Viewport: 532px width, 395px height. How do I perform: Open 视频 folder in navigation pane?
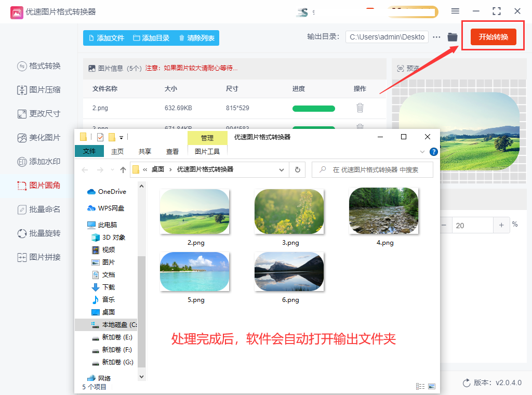103,250
